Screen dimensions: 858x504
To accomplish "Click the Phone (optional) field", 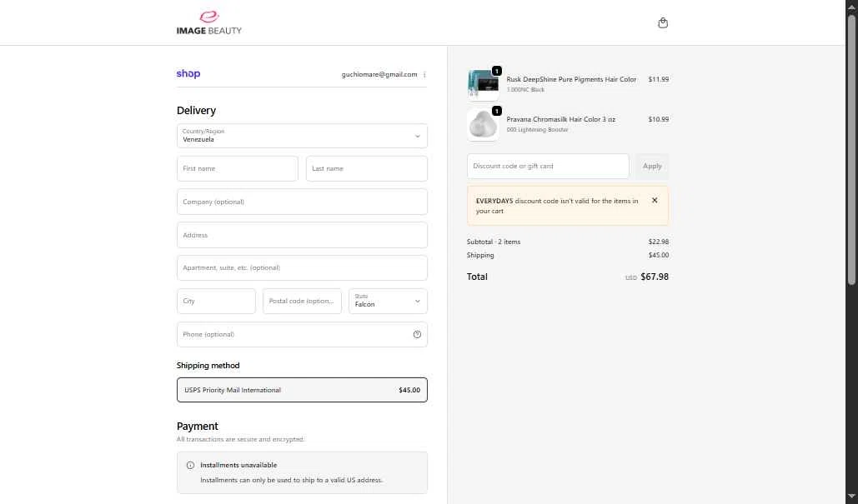I will pyautogui.click(x=302, y=335).
